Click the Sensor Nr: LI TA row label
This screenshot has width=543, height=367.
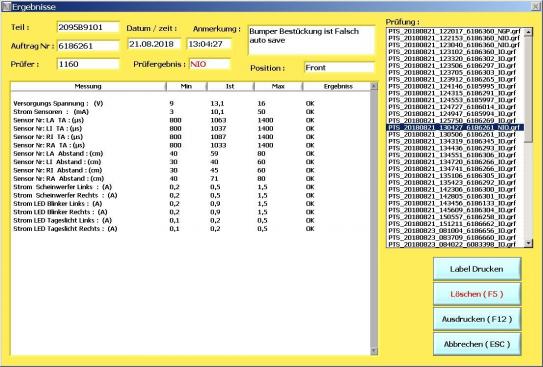pos(47,128)
